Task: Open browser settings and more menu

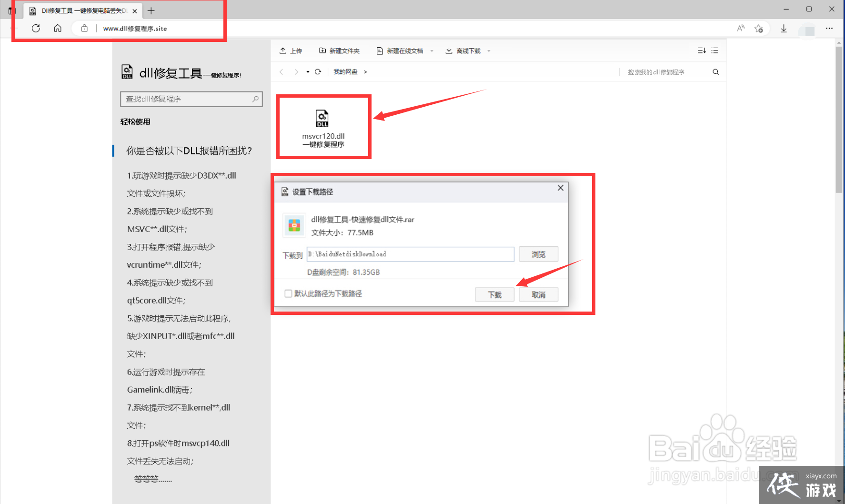Action: click(829, 29)
